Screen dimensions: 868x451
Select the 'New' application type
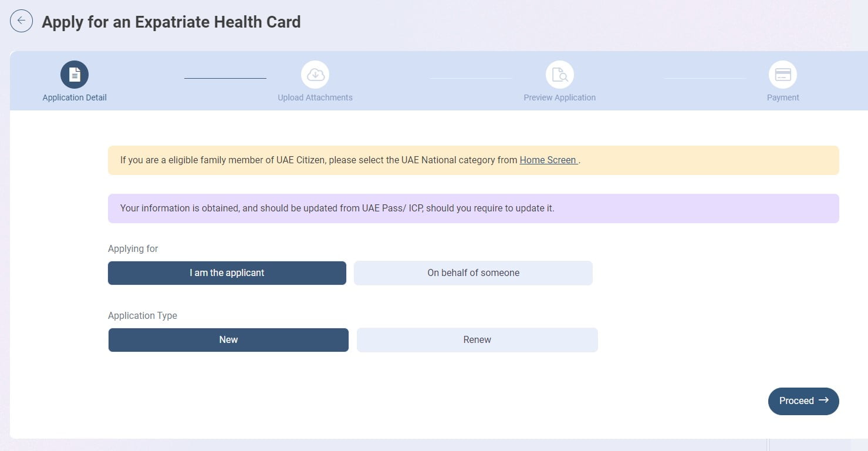pyautogui.click(x=228, y=339)
